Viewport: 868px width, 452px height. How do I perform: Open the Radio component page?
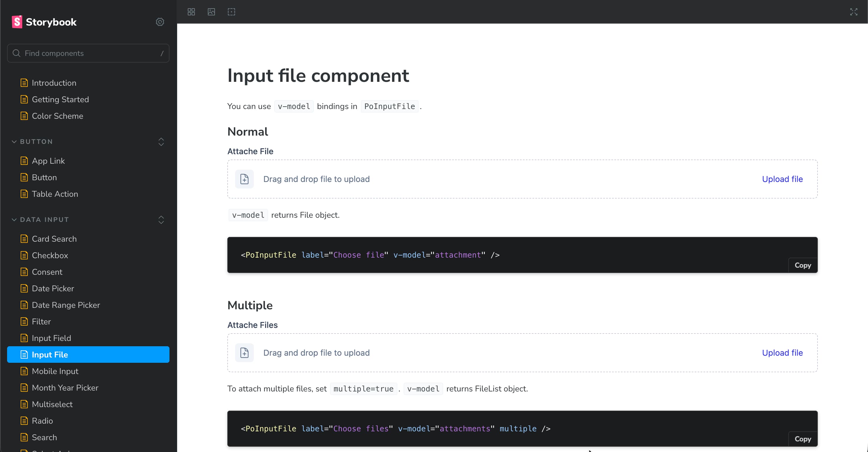[42, 421]
